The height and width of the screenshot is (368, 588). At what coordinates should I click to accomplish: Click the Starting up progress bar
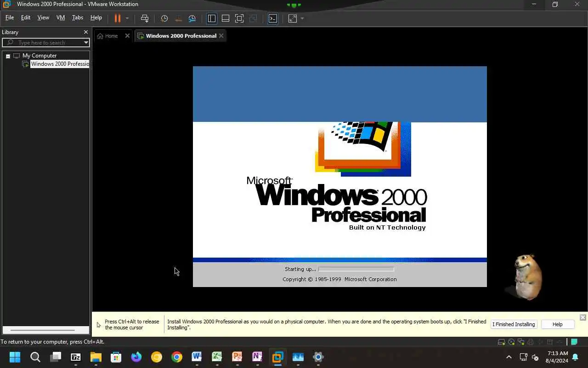(x=356, y=269)
